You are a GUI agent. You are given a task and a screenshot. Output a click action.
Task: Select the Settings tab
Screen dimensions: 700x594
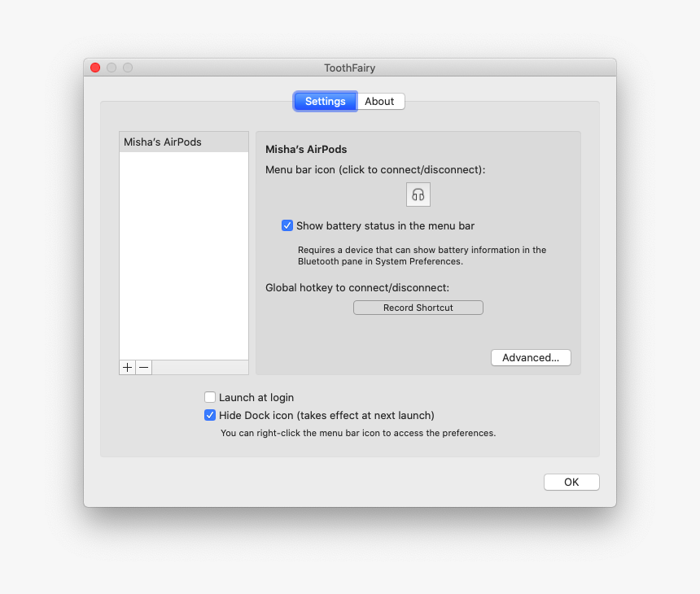[x=324, y=101]
